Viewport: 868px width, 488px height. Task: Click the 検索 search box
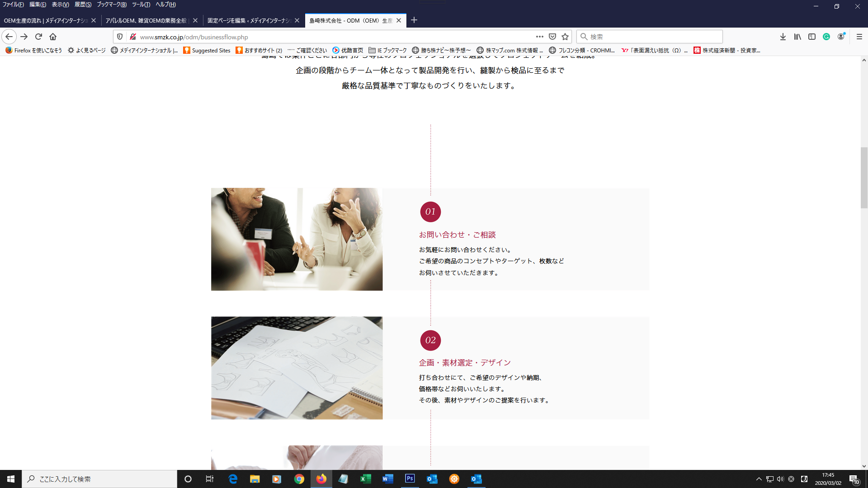(x=650, y=37)
